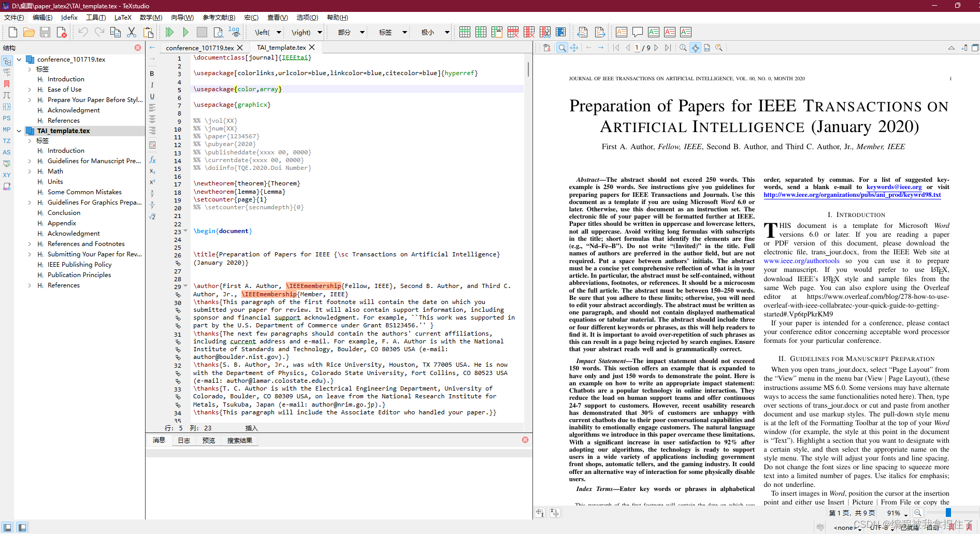
Task: Toggle the side panel button at bottom-left
Action: point(7,527)
